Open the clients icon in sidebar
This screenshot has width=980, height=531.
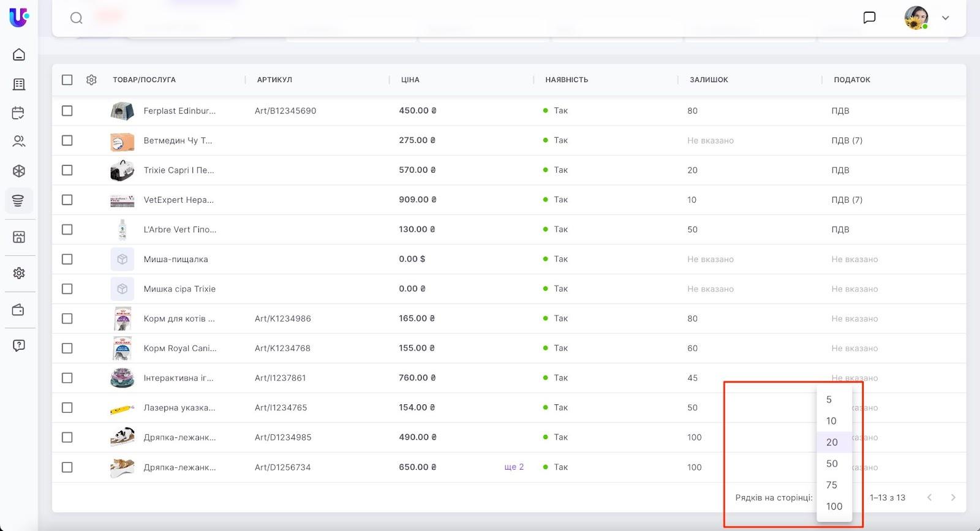(19, 141)
